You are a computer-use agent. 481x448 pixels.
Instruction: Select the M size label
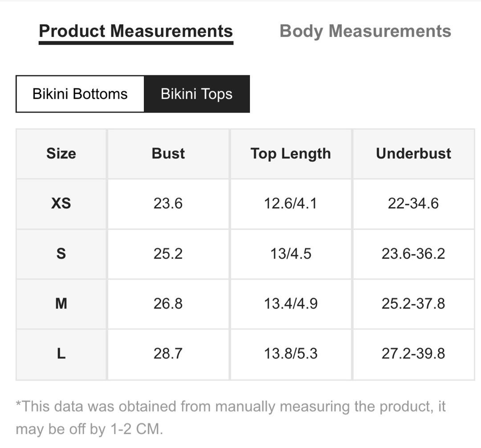coord(61,304)
